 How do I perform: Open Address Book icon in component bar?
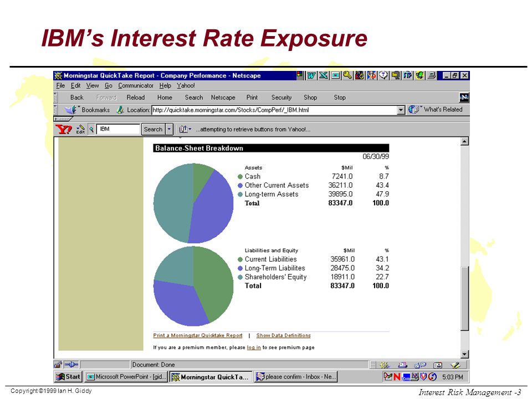tap(438, 365)
